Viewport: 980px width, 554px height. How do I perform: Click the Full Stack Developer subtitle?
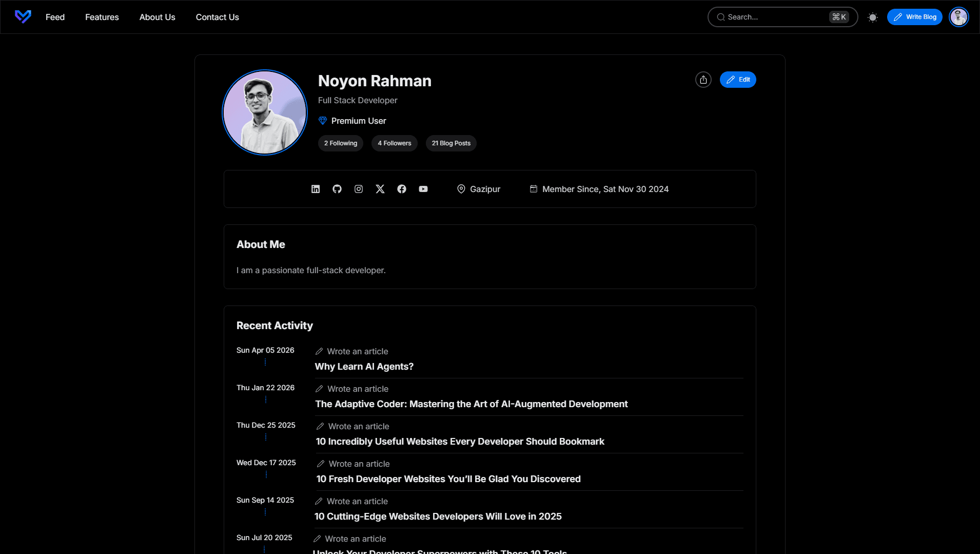point(358,100)
